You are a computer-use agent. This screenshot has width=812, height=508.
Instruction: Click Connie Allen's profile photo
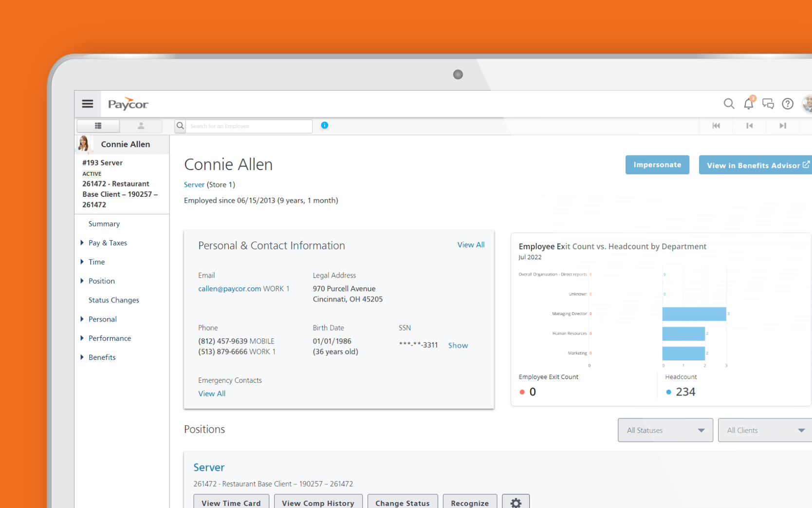click(x=84, y=144)
